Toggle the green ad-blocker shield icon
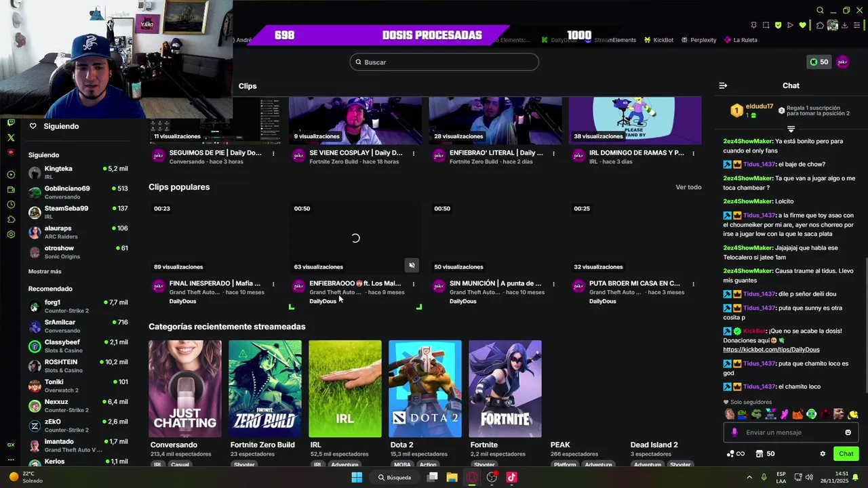The height and width of the screenshot is (488, 868). coord(778,25)
